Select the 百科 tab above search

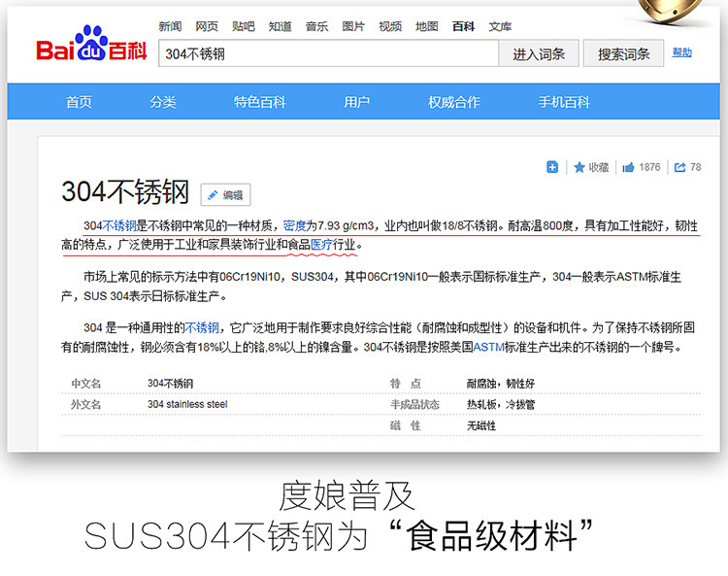pyautogui.click(x=463, y=26)
